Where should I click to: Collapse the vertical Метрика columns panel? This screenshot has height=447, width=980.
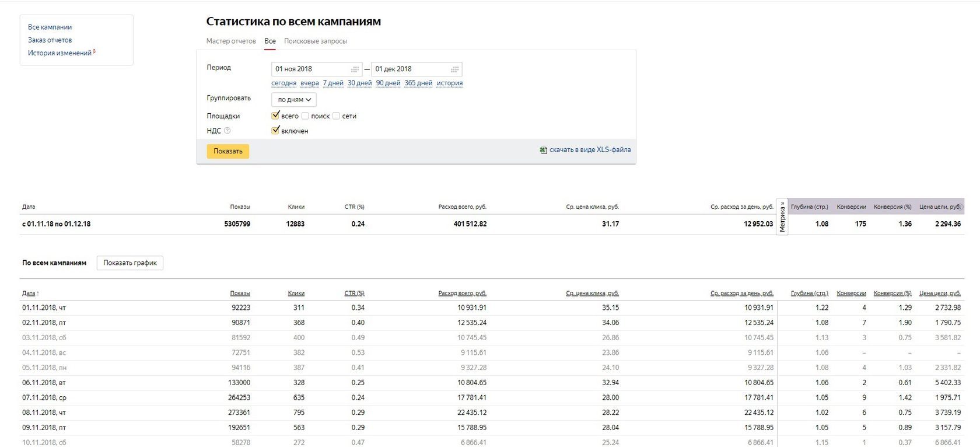click(782, 216)
